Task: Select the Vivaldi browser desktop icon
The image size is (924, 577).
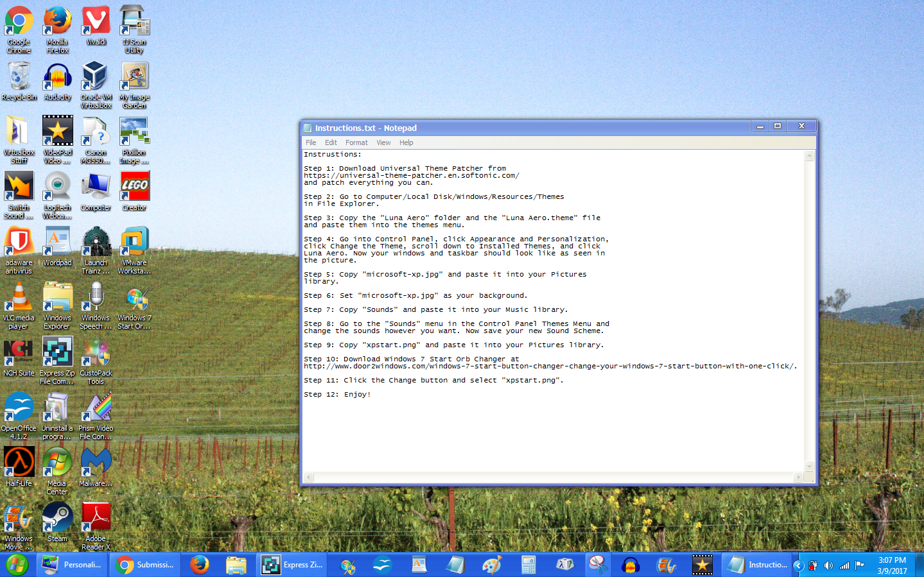Action: [96, 26]
